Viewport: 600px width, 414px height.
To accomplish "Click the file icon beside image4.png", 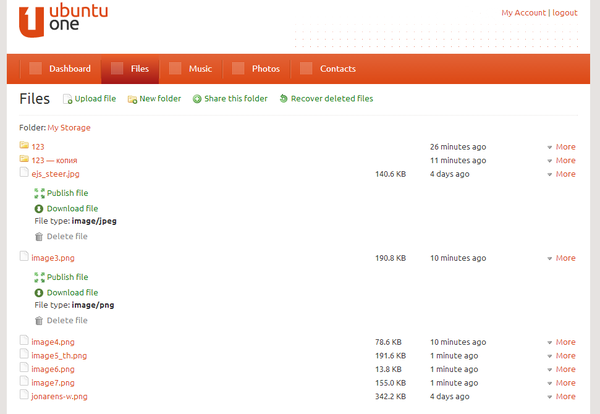I will (x=24, y=340).
